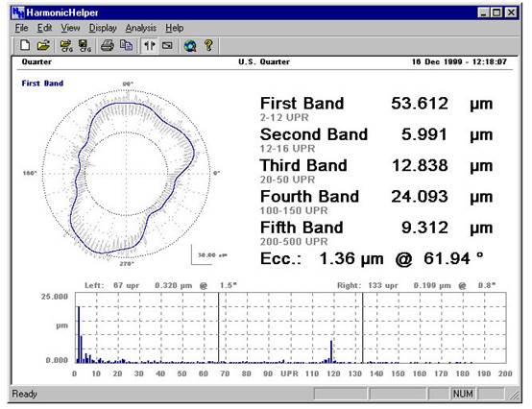Close the HarmonicHelper window
Viewport: 532px width, 409px height.
pyautogui.click(x=511, y=12)
